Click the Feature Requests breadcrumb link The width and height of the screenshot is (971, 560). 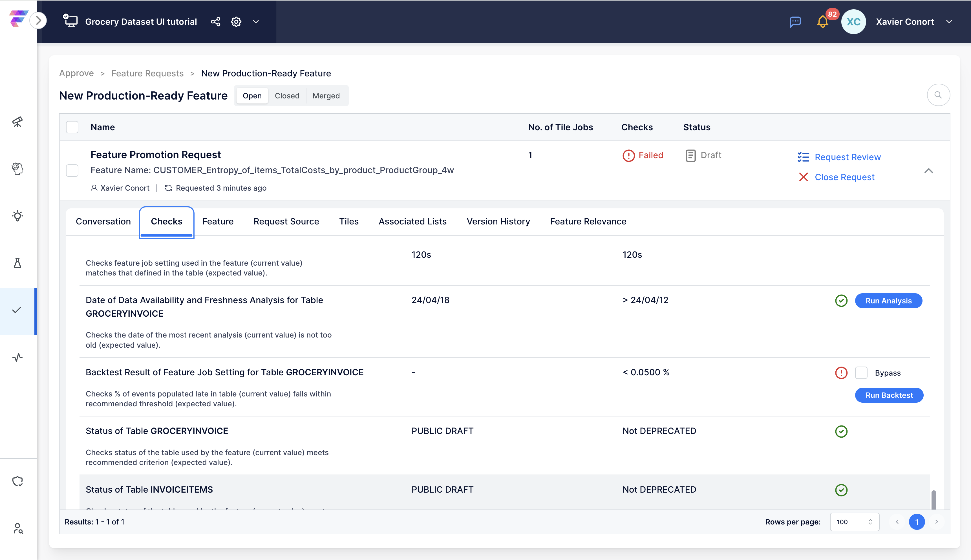tap(147, 73)
